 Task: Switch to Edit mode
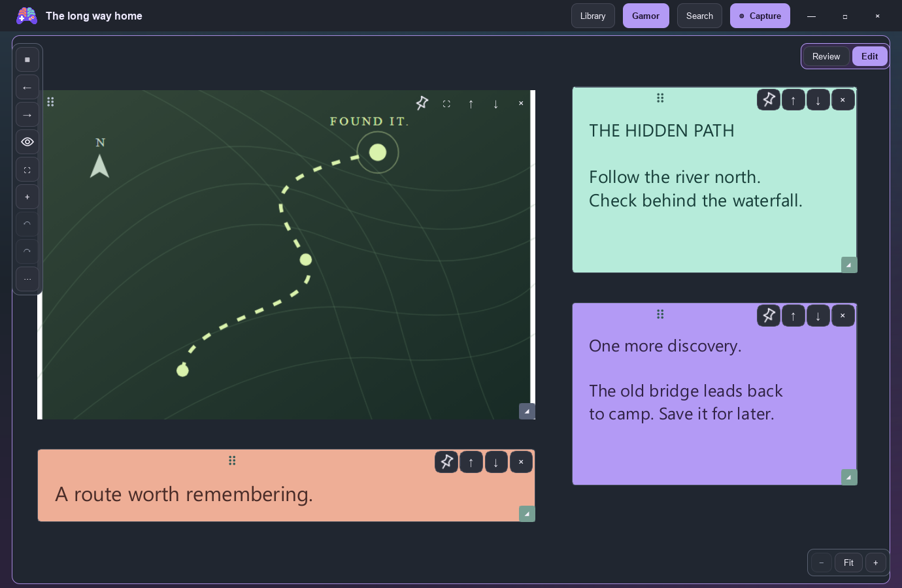coord(869,56)
